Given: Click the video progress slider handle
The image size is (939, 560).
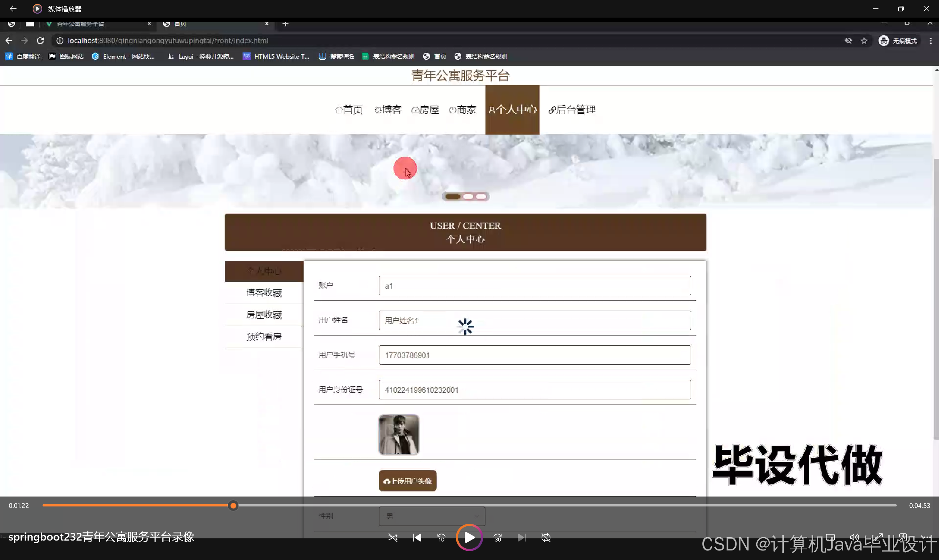Looking at the screenshot, I should coord(233,505).
